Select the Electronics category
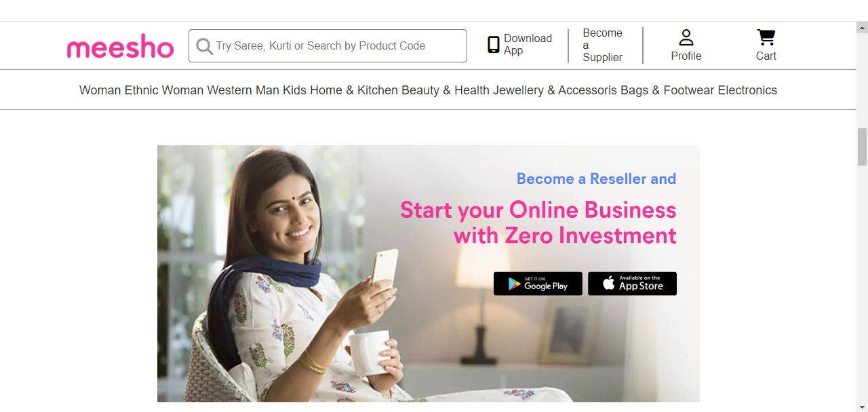This screenshot has height=412, width=868. [747, 90]
